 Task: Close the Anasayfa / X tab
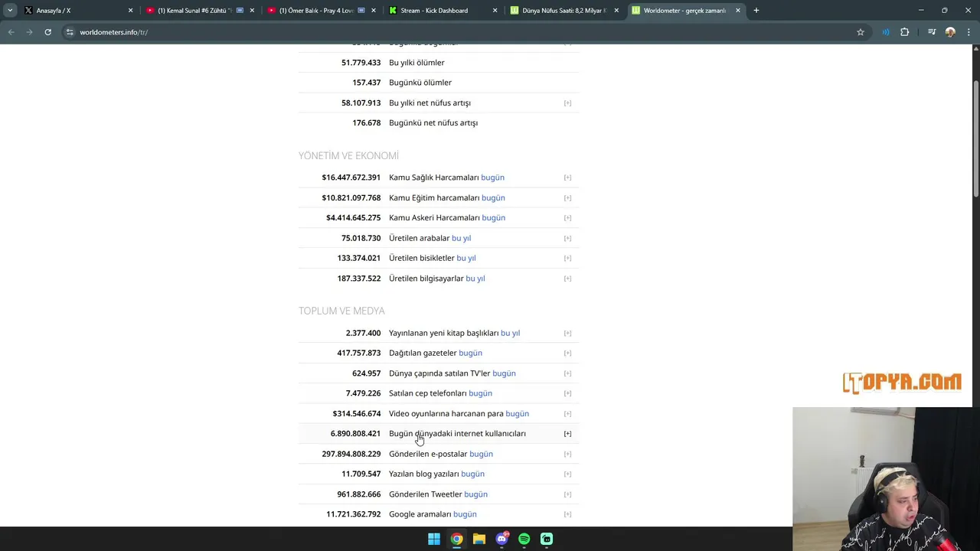coord(130,11)
